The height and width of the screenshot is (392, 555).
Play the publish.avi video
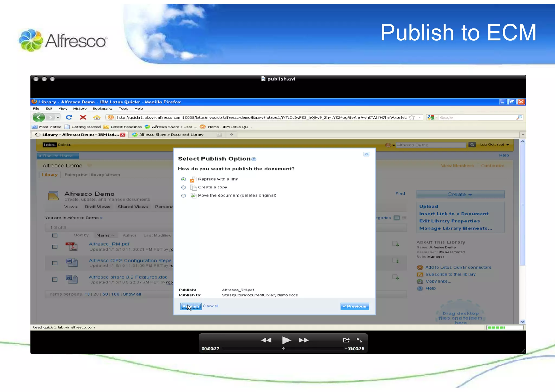[286, 340]
